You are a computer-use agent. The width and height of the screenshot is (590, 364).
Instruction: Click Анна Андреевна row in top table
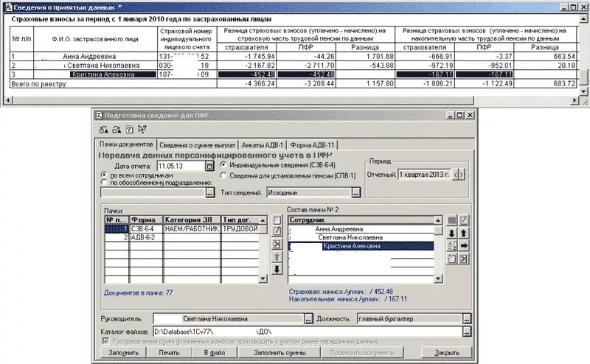coord(294,57)
